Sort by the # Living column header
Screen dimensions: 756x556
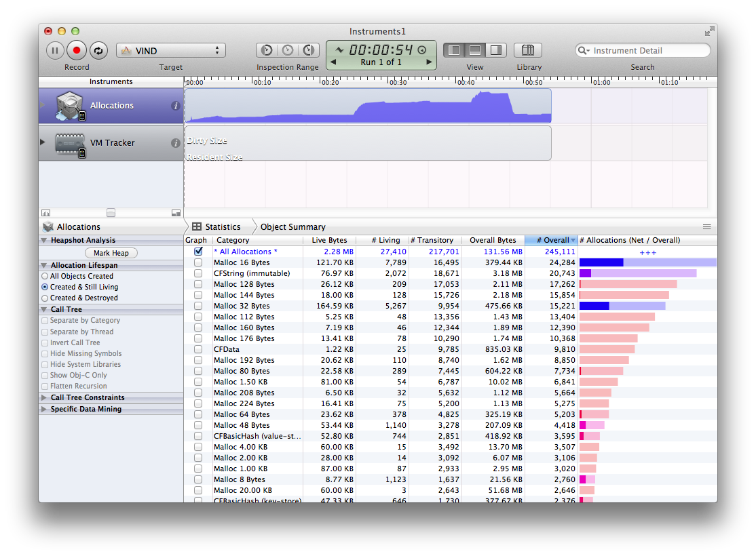(382, 240)
